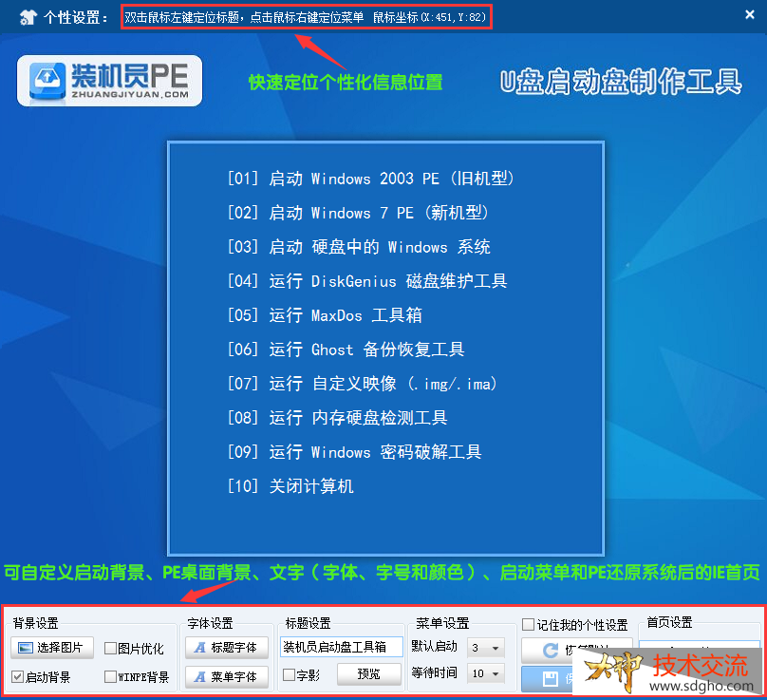Click the 装机员PE logo

coord(109,81)
